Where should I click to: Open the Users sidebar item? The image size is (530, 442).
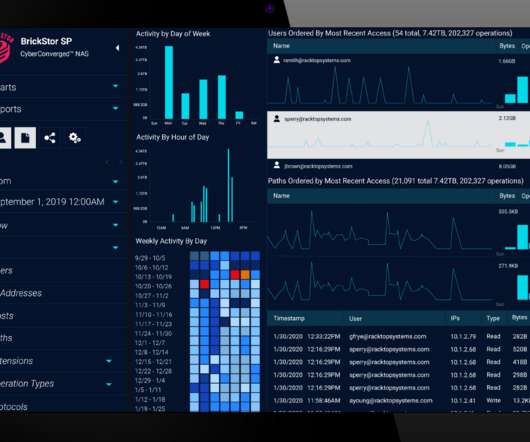click(6, 270)
